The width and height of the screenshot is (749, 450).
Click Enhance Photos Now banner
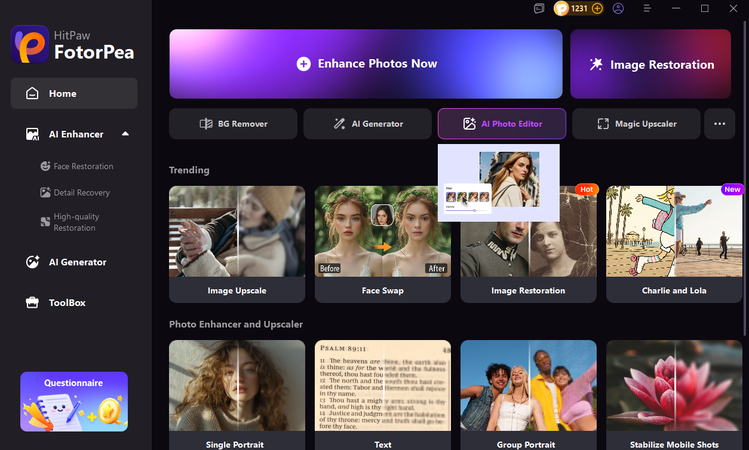pyautogui.click(x=366, y=64)
